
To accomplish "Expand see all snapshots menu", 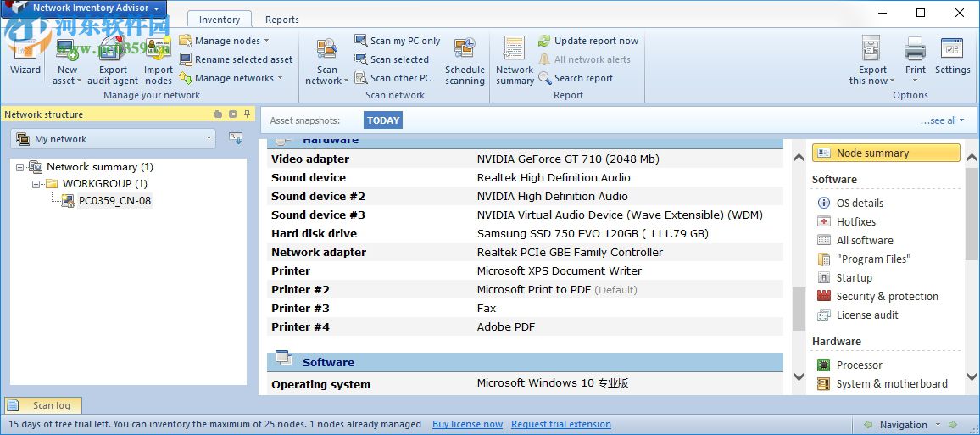I will [942, 120].
